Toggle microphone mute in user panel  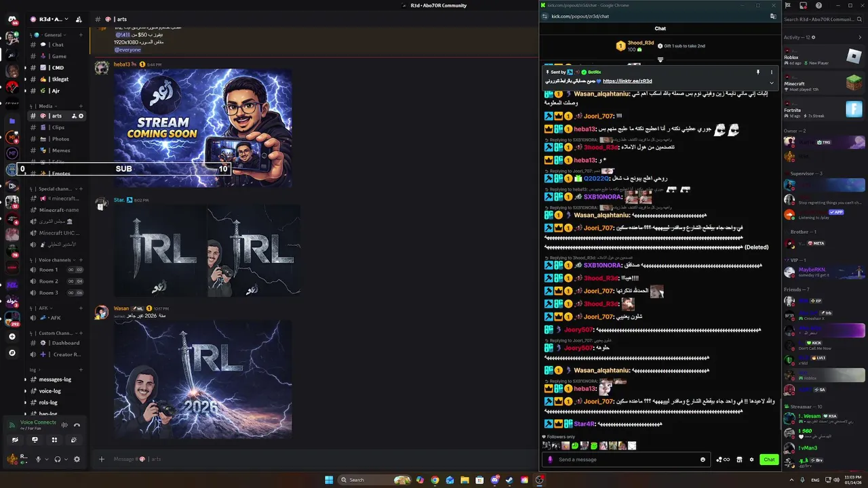(x=38, y=459)
